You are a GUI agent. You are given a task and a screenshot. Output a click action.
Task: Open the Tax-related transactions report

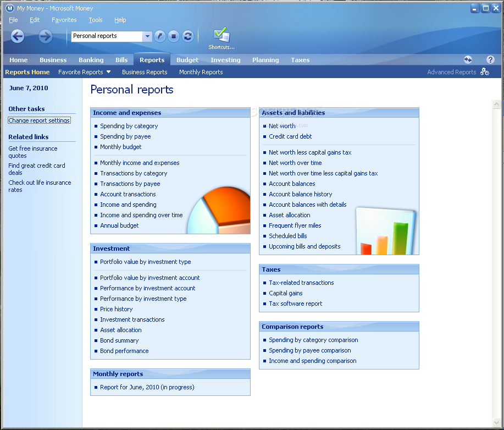(x=301, y=283)
